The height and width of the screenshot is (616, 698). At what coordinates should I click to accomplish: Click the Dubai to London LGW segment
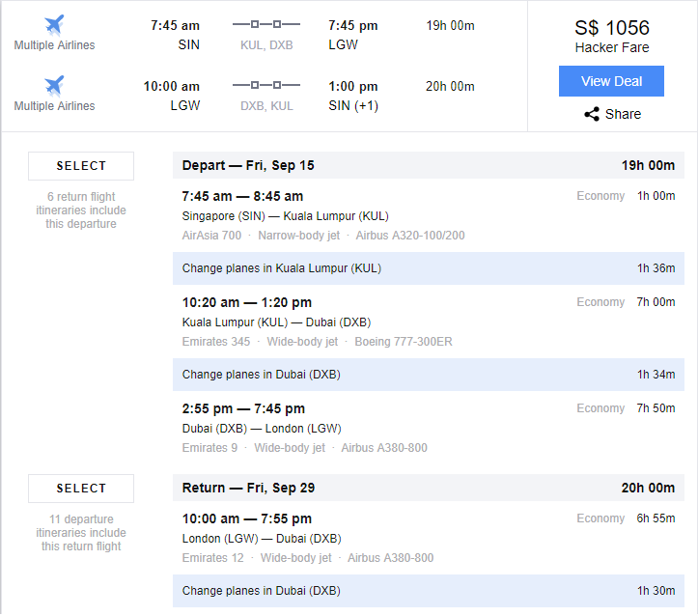coord(429,428)
